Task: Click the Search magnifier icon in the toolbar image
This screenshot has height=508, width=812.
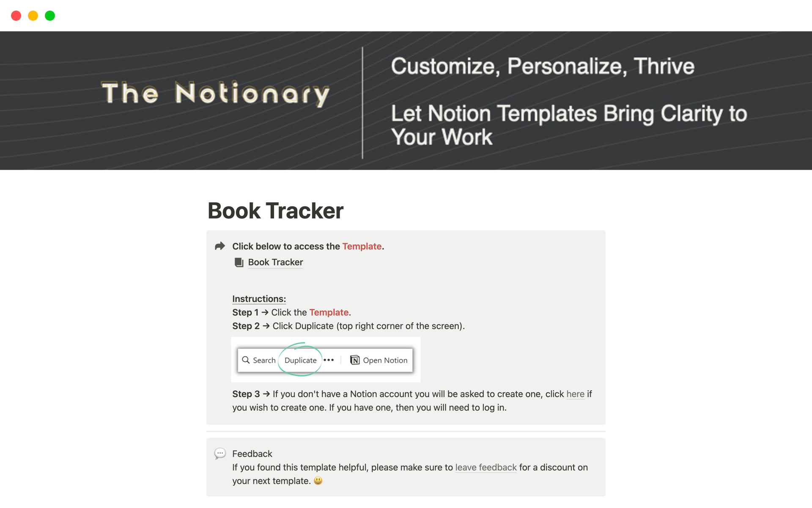Action: click(246, 360)
